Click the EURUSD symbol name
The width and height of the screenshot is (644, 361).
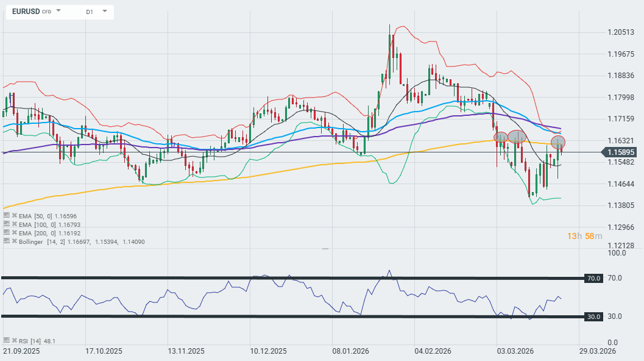(26, 12)
